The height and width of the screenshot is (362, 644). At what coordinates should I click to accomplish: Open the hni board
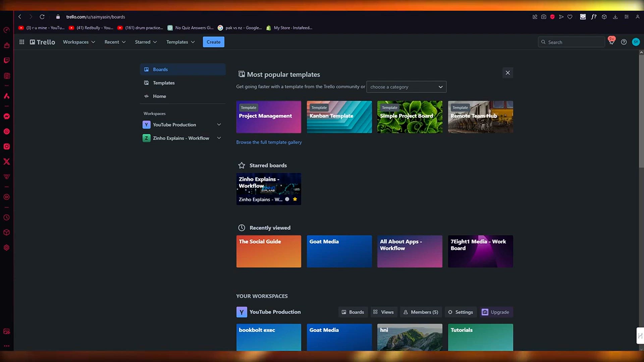coord(410,337)
